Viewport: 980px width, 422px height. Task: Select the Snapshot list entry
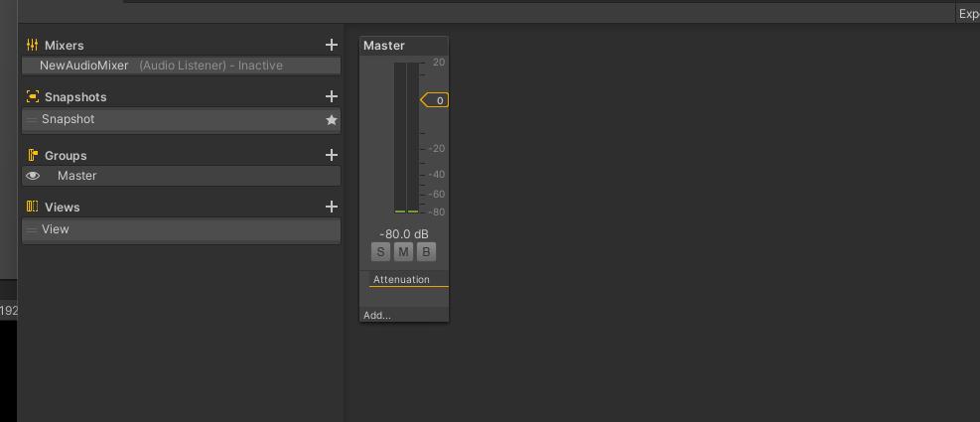tap(182, 119)
